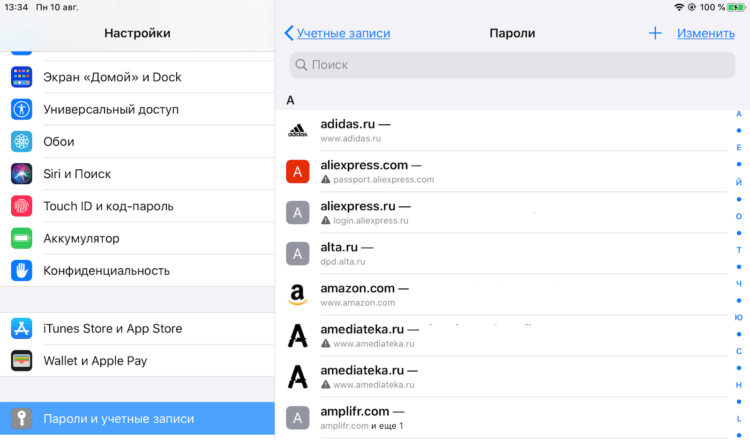Open iTunes Store и App Store settings

point(137,329)
